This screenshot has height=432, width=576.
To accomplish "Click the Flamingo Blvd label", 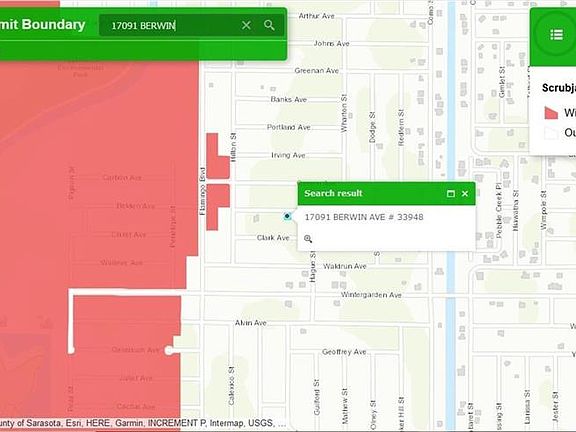I will tap(202, 192).
